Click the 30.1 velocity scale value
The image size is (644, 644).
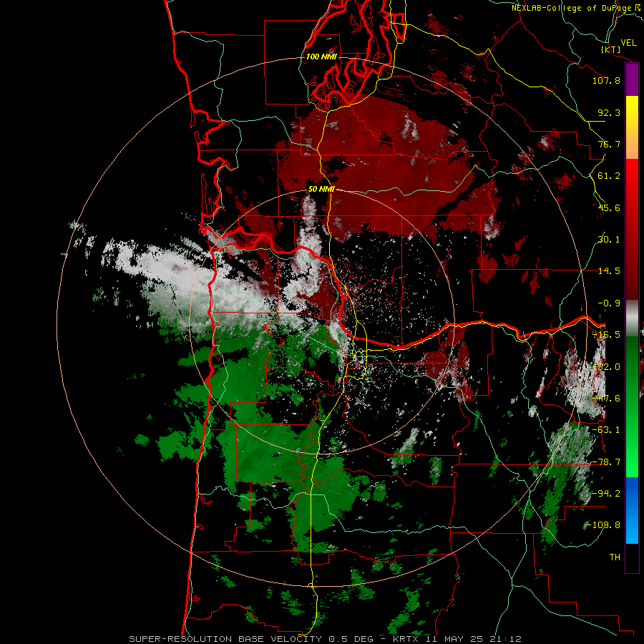tap(609, 240)
